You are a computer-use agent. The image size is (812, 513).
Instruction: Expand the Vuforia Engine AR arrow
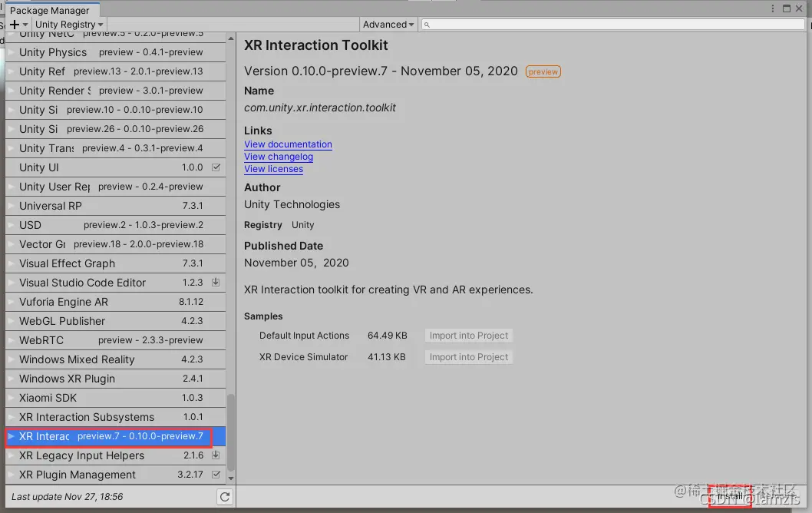pyautogui.click(x=11, y=302)
